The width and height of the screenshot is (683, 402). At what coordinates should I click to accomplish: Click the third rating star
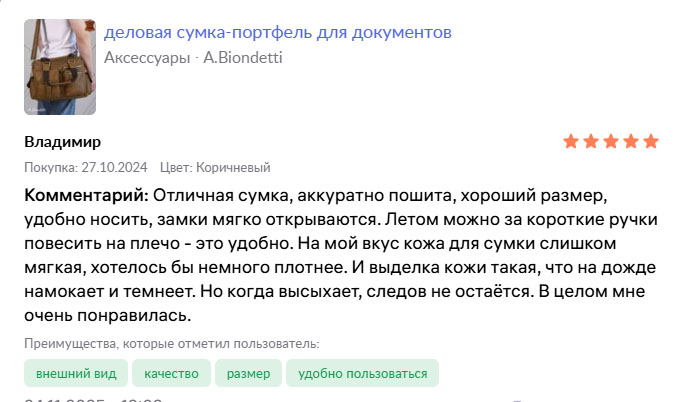[x=611, y=141]
